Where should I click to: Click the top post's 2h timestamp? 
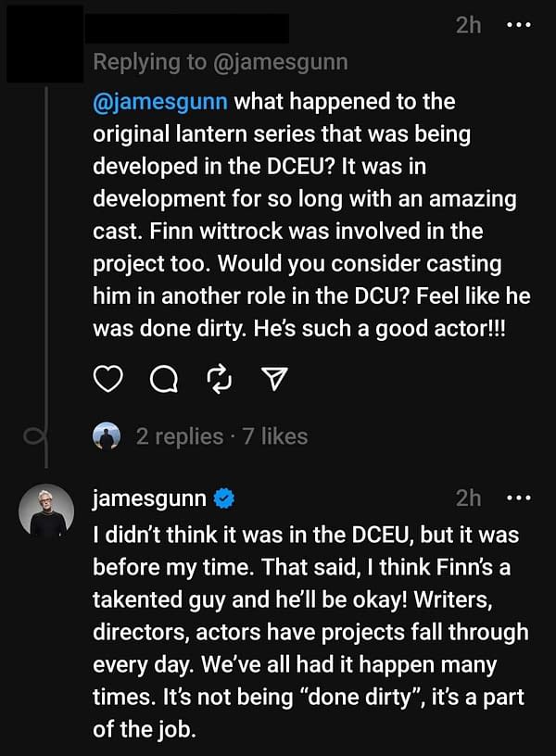[469, 25]
